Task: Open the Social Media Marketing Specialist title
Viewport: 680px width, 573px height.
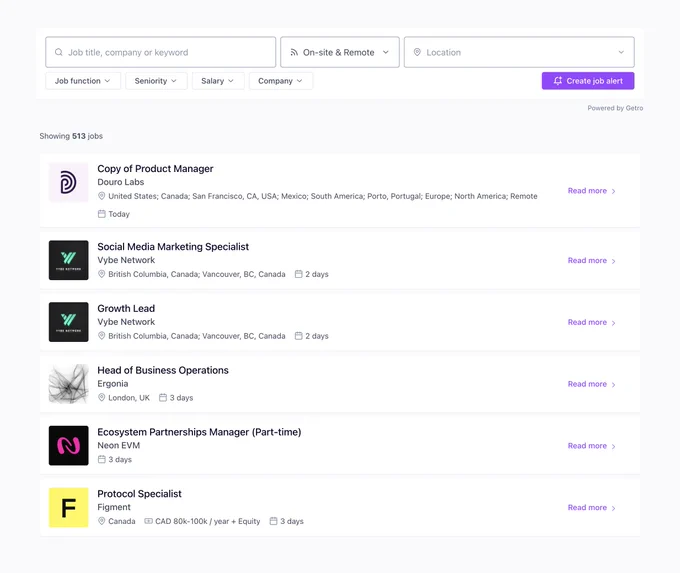Action: coord(173,246)
